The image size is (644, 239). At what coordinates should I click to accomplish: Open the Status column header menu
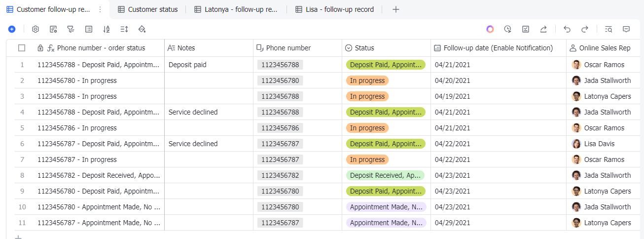pyautogui.click(x=364, y=48)
